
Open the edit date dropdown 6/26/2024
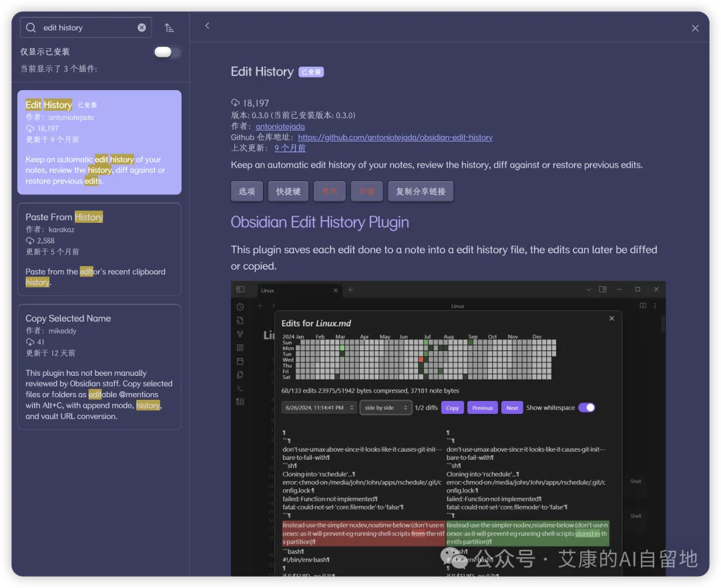tap(319, 408)
